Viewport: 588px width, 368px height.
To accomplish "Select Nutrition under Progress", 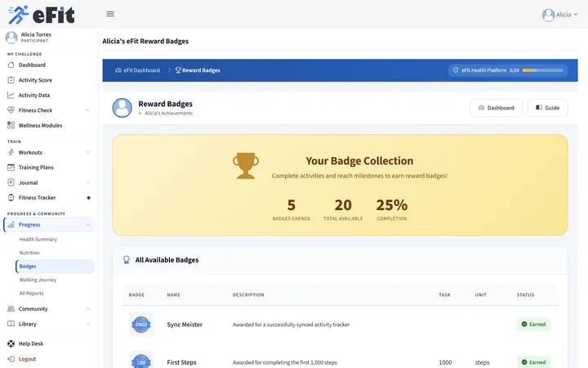I will 29,253.
